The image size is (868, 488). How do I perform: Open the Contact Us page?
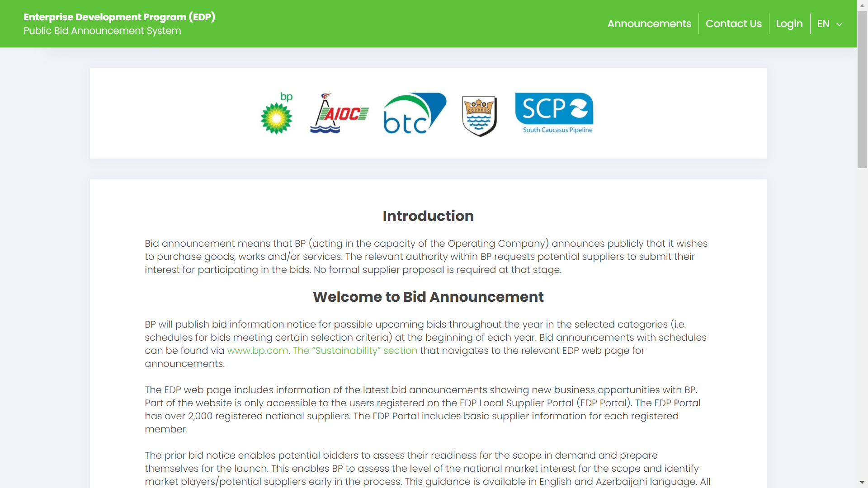(733, 23)
